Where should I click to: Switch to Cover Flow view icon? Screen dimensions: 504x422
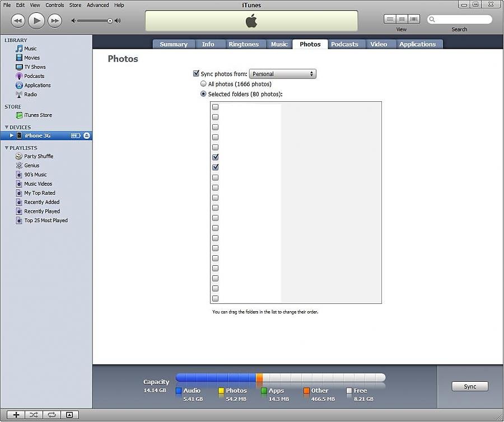(414, 19)
